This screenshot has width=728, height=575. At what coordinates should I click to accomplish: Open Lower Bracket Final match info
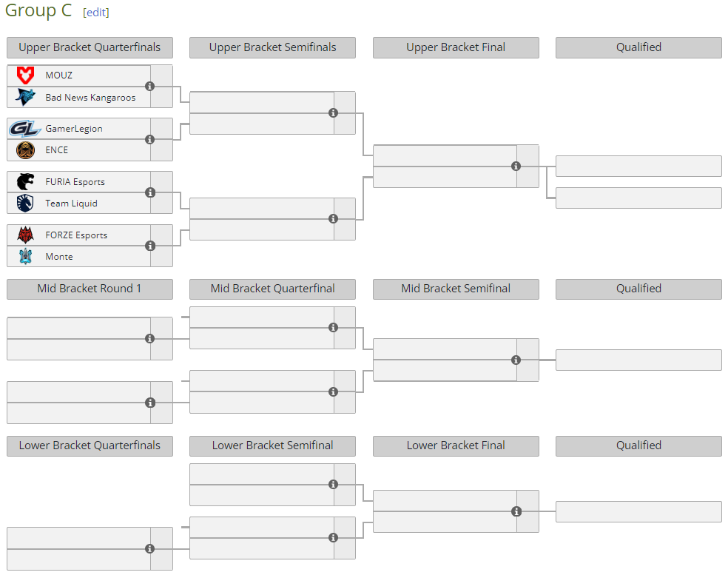tap(516, 511)
